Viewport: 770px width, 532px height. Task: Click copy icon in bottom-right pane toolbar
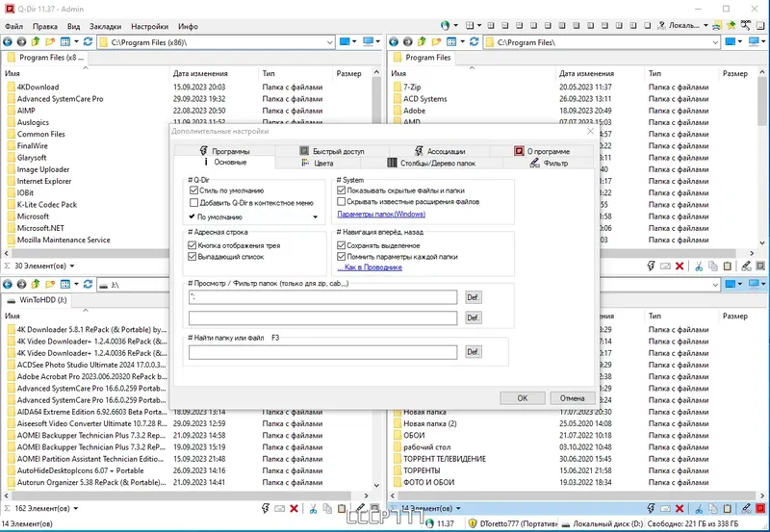(713, 509)
